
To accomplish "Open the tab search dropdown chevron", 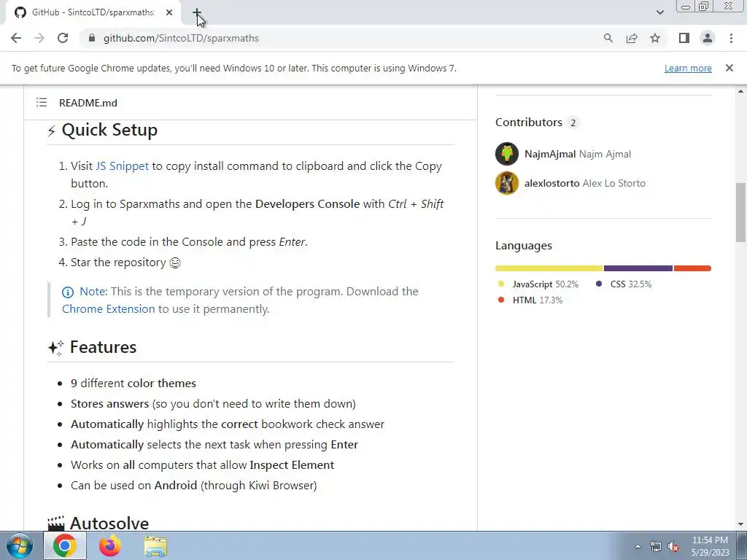I will tap(659, 12).
